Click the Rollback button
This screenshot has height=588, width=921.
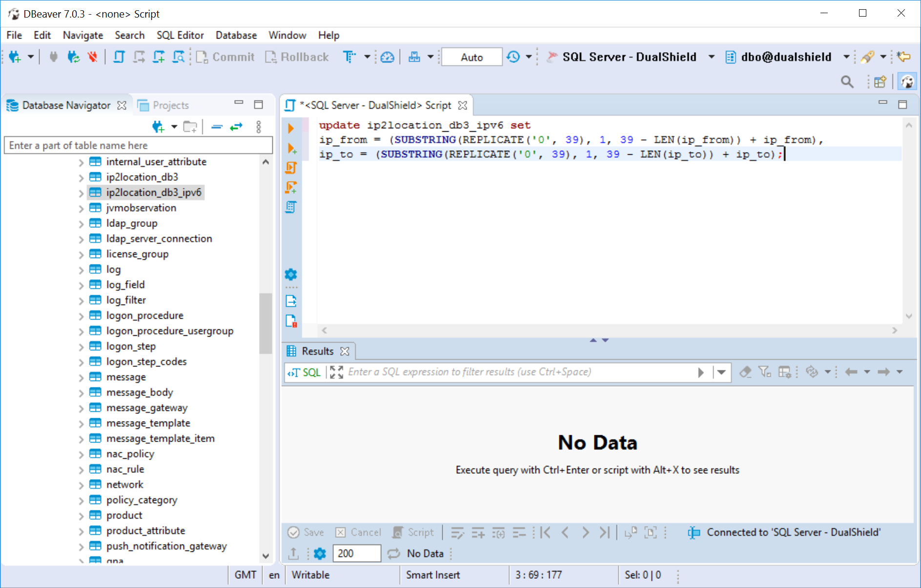tap(297, 57)
